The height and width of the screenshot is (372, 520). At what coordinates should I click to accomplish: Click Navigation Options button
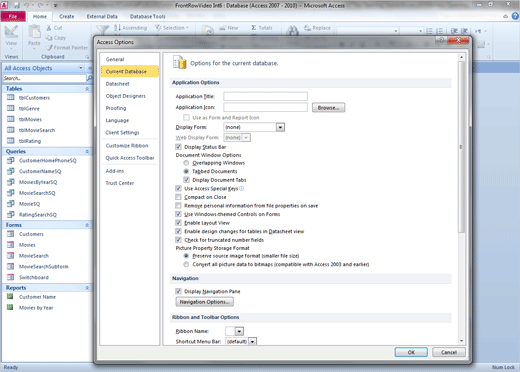204,302
